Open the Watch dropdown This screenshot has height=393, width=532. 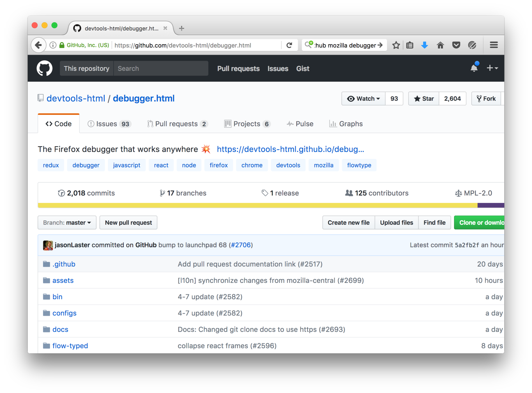click(x=363, y=99)
